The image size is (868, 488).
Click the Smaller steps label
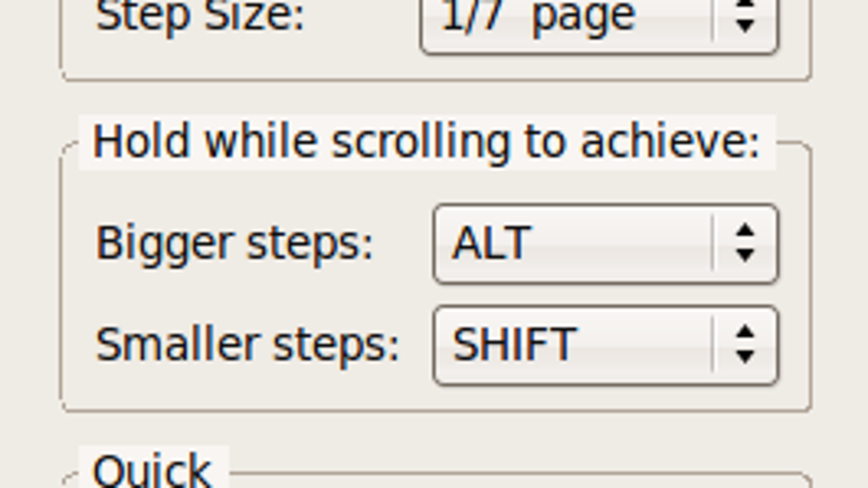[x=247, y=344]
